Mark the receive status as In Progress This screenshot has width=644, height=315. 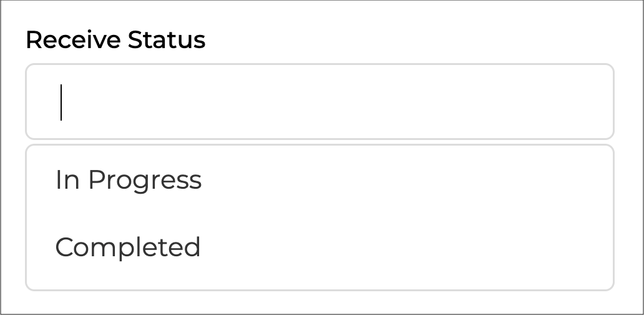click(x=129, y=180)
